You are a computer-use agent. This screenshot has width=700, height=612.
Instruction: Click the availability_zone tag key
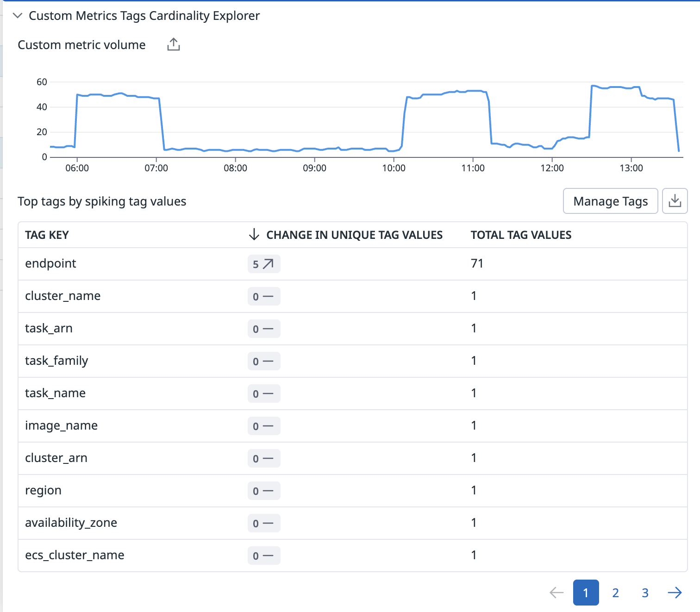coord(71,523)
